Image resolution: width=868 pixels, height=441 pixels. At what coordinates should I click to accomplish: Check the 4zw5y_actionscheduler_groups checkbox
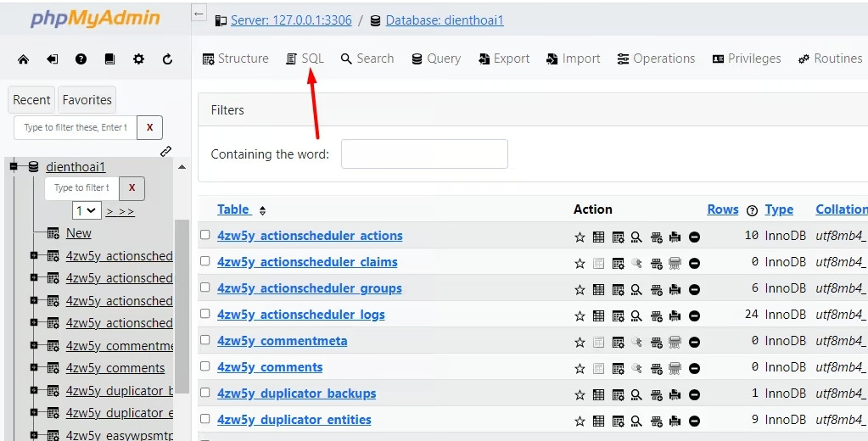tap(204, 287)
